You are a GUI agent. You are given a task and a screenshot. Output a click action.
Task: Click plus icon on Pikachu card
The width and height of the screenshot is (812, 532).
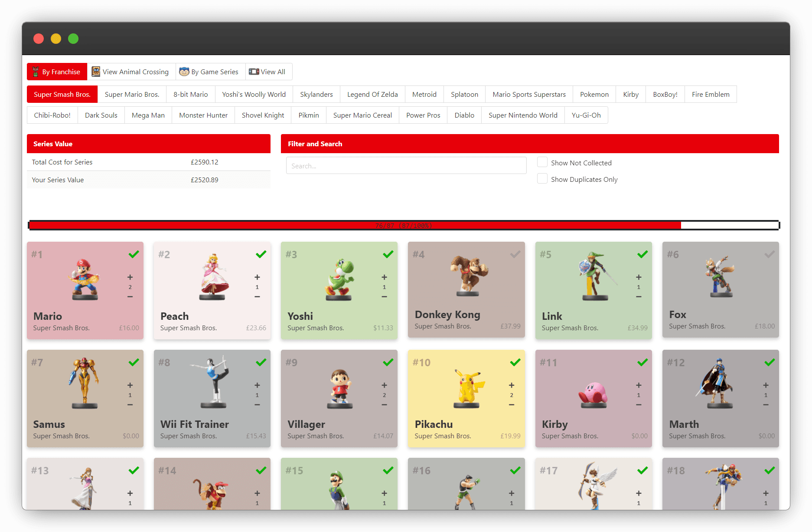coord(512,385)
